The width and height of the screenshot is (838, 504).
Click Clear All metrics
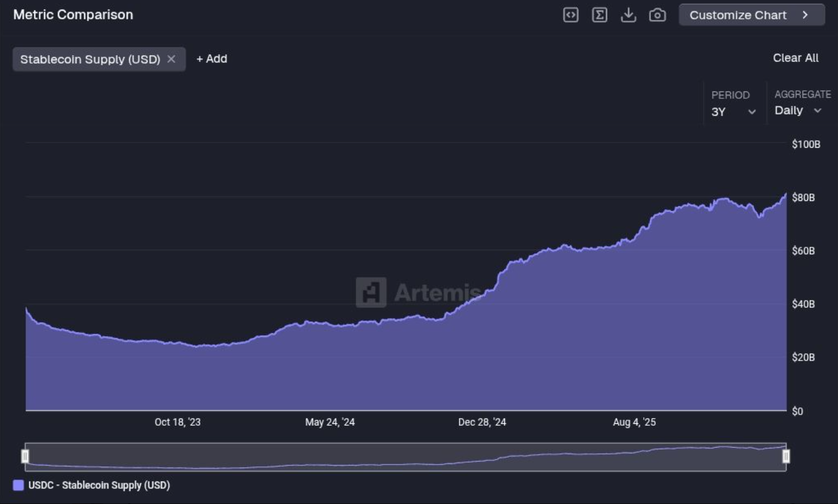795,58
